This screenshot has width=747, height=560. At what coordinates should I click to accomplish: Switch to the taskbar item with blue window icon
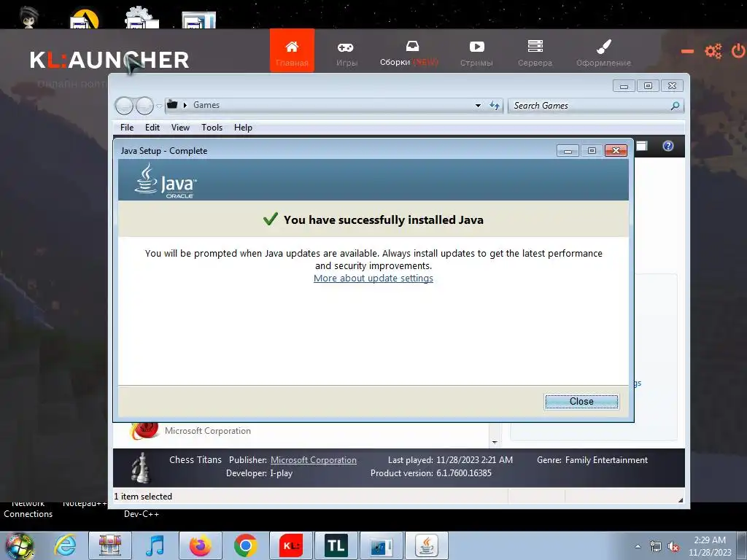381,545
